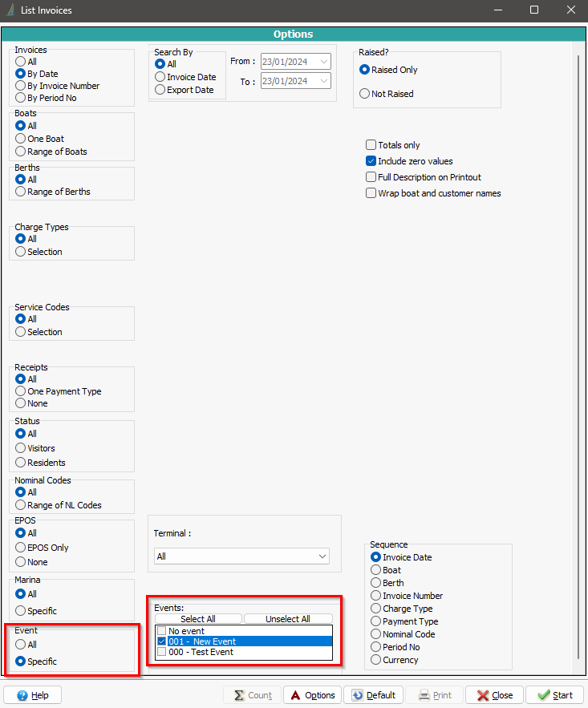The width and height of the screenshot is (588, 708).
Task: Expand the Terminal dropdown
Action: 322,556
